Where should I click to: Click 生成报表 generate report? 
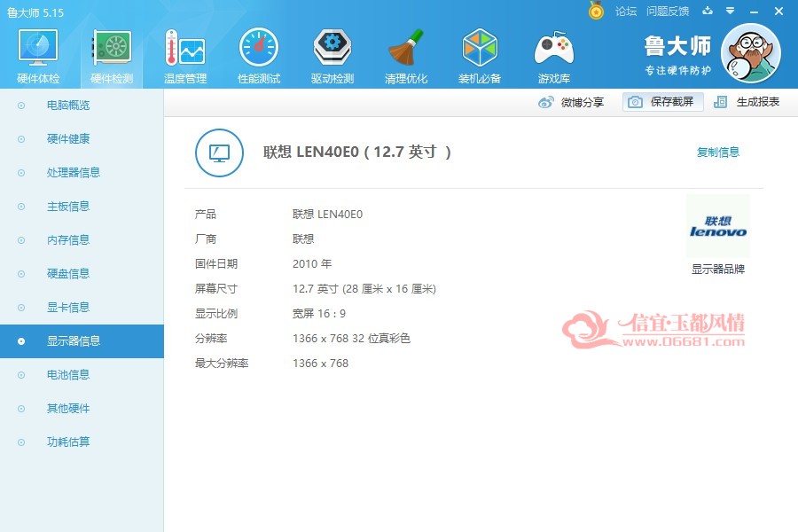click(758, 102)
